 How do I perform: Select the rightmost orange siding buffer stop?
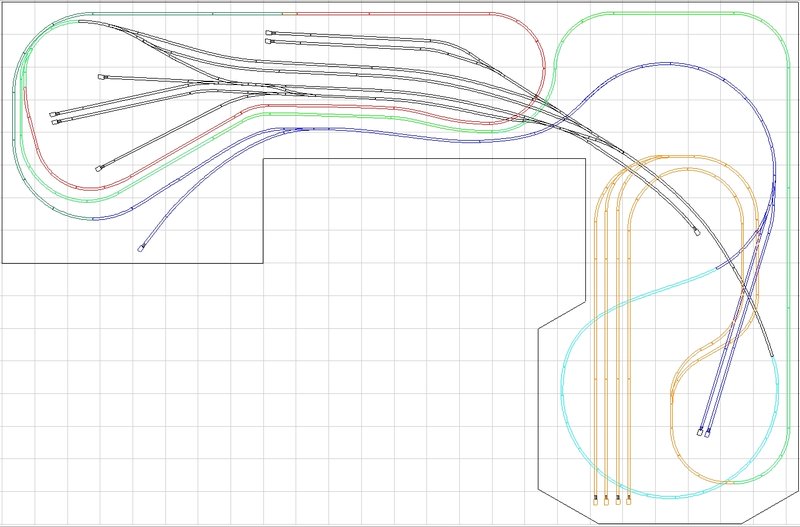629,501
